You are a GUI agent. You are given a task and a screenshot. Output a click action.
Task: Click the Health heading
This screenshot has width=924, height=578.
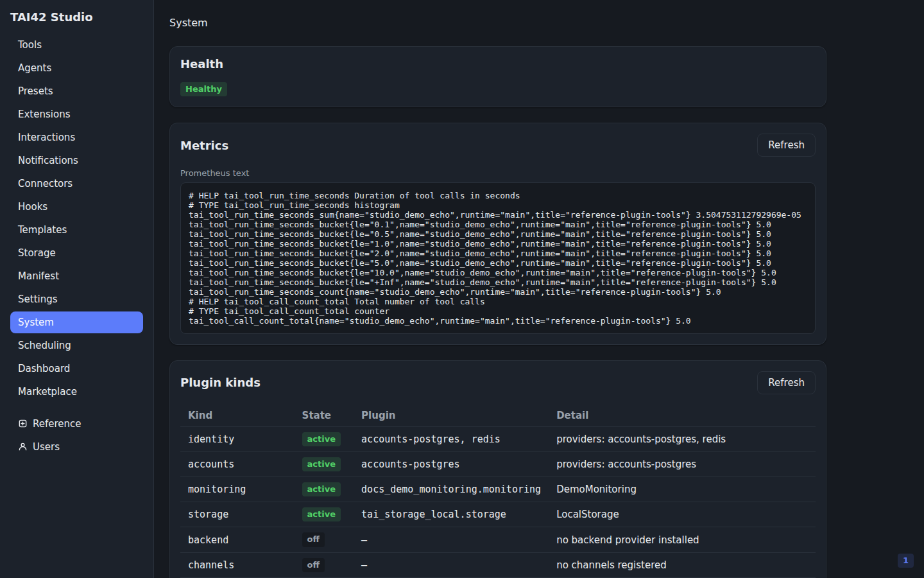(x=201, y=64)
